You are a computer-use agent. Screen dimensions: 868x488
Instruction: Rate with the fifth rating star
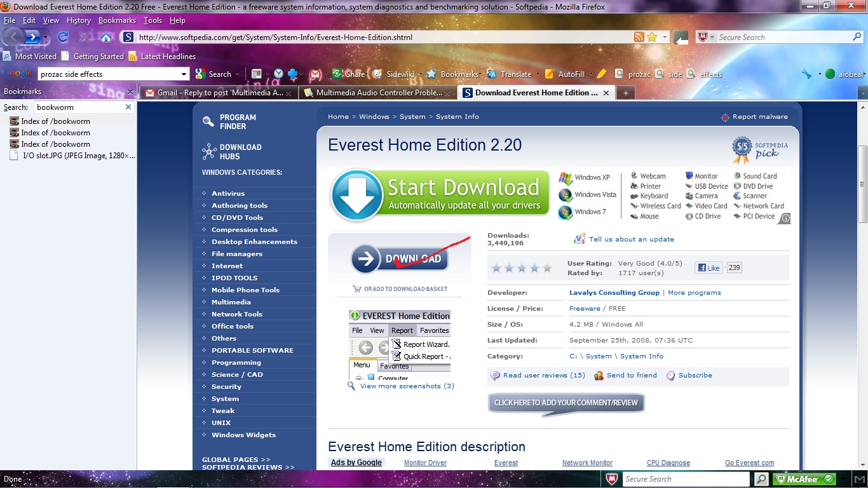coord(548,268)
